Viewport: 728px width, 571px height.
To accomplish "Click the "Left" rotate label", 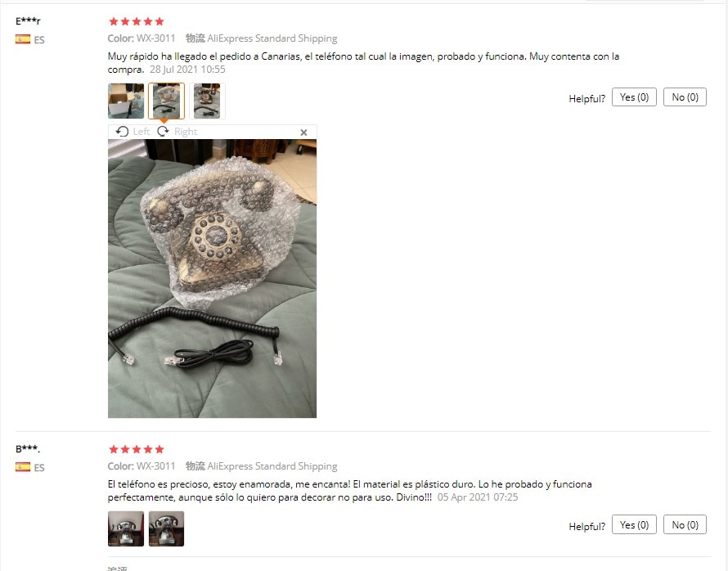I will [x=142, y=132].
